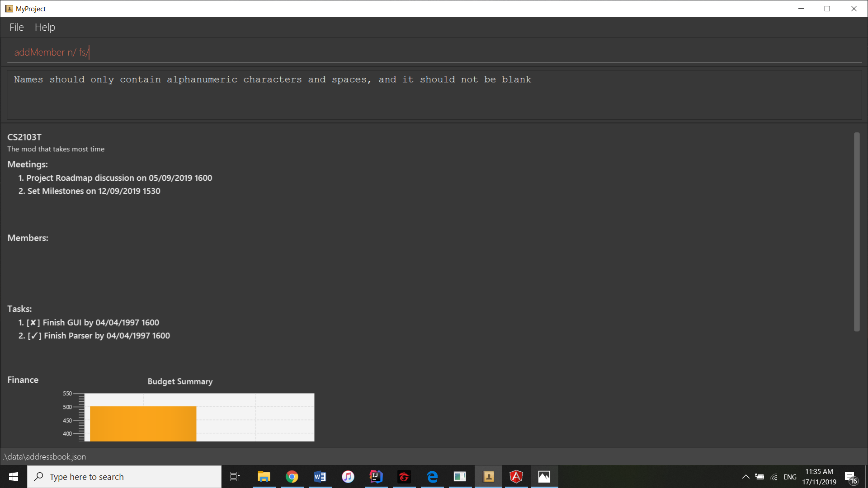Screen dimensions: 868x488
Task: Open the Microsoft Edge taskbar icon
Action: pyautogui.click(x=432, y=477)
